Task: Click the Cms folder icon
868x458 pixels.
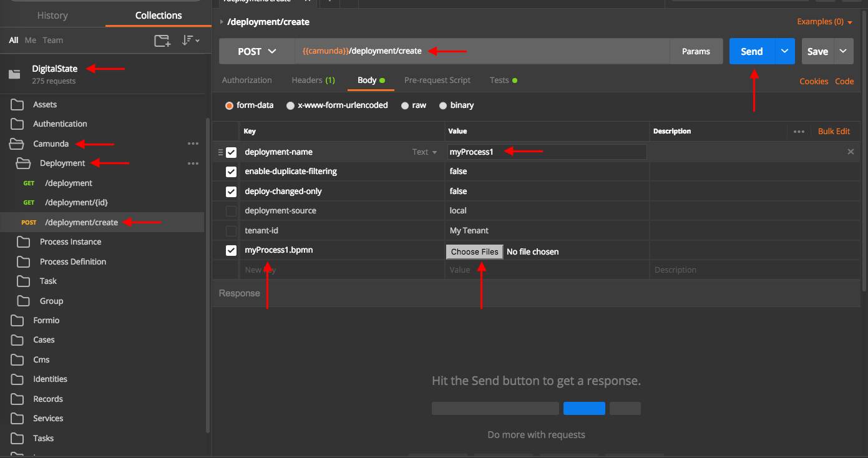Action: [x=17, y=359]
